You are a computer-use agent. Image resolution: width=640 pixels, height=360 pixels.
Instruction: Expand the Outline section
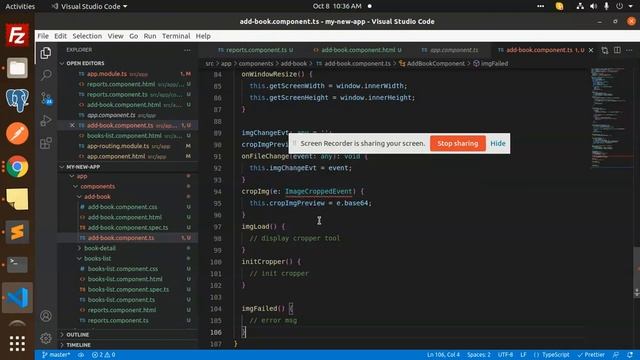pos(78,335)
